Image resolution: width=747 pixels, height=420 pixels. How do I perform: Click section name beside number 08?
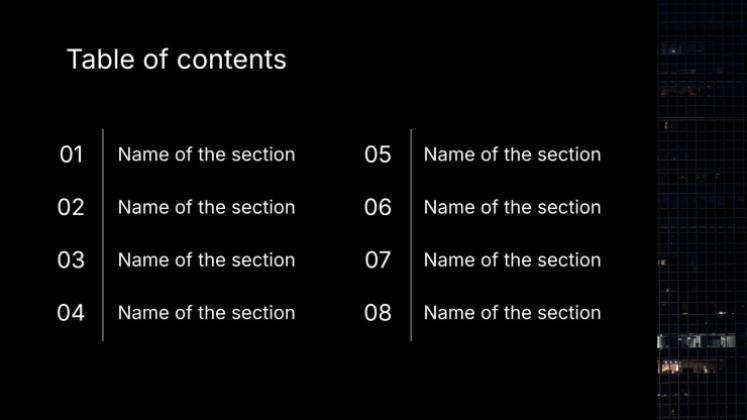coord(512,313)
